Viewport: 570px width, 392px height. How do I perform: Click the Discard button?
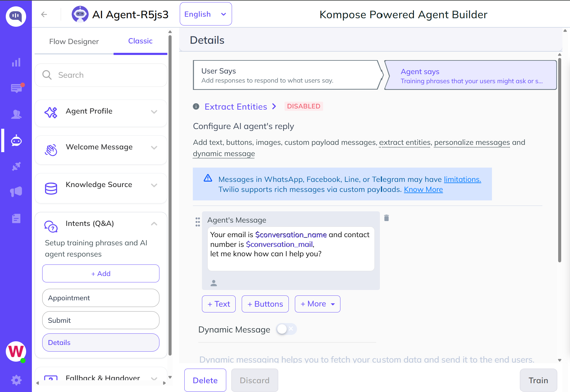click(254, 380)
